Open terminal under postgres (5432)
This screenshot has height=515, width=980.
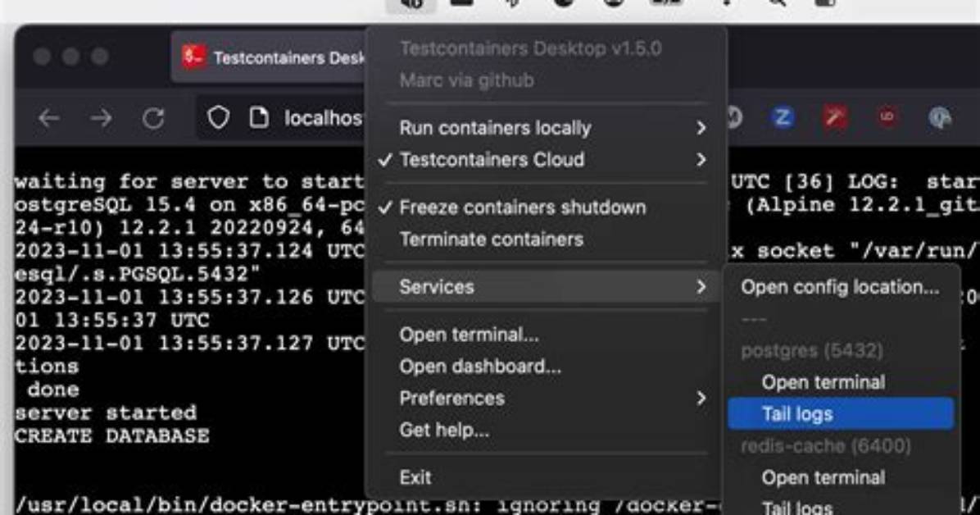[841, 382]
